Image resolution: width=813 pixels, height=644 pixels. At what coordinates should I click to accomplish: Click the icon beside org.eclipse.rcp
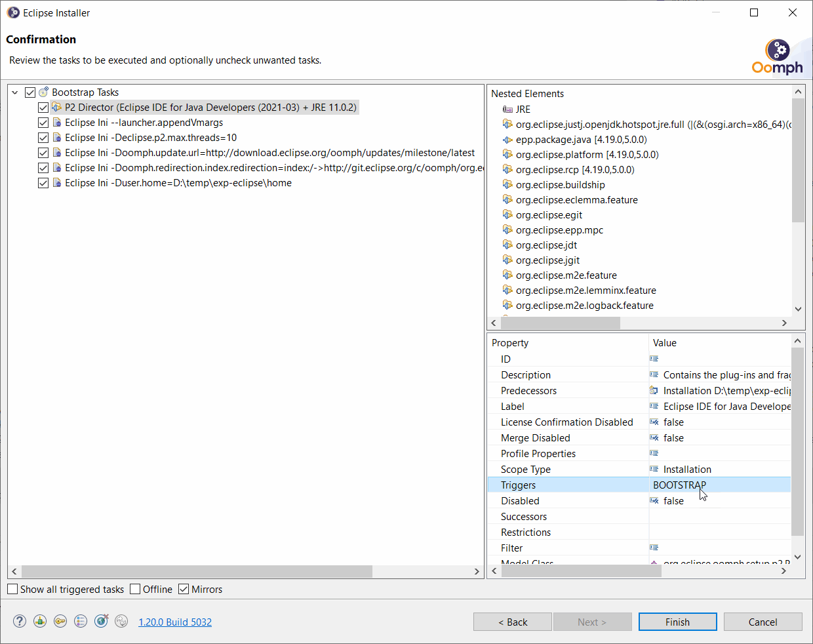pyautogui.click(x=507, y=170)
